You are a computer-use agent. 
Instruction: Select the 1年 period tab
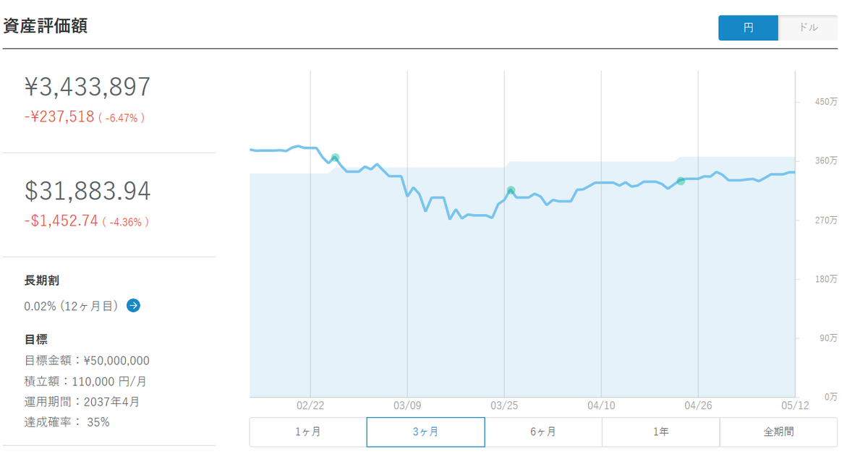660,432
